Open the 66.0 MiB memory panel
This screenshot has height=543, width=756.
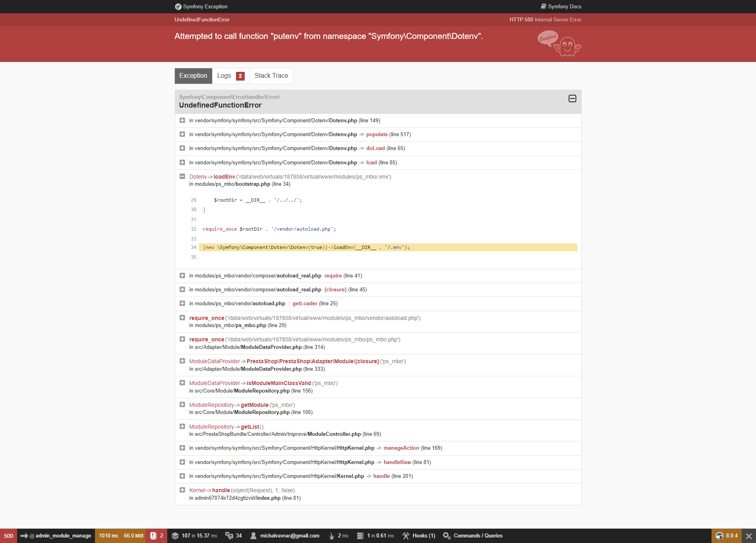133,536
